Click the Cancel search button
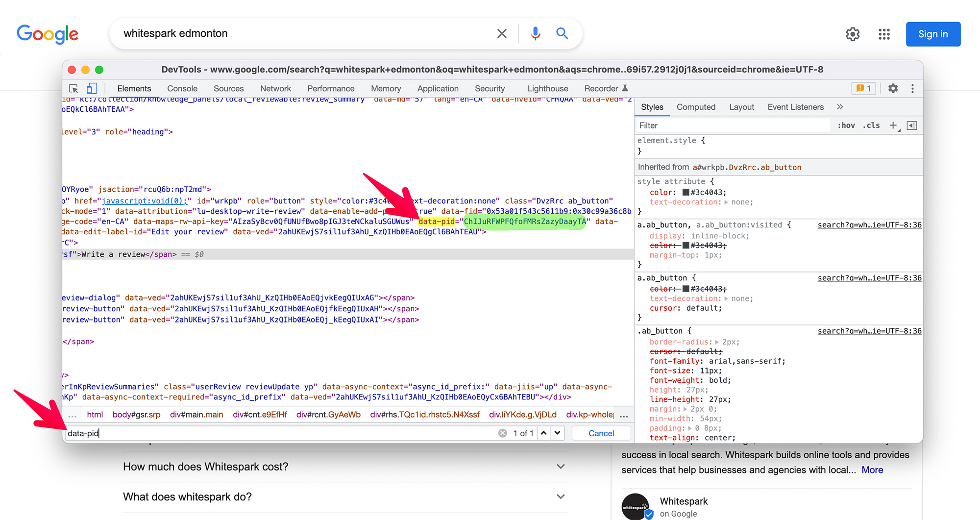 601,433
